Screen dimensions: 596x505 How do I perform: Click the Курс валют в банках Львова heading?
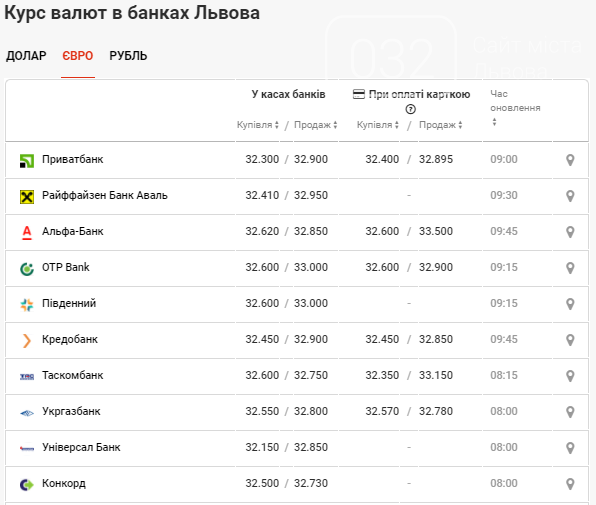(x=132, y=13)
